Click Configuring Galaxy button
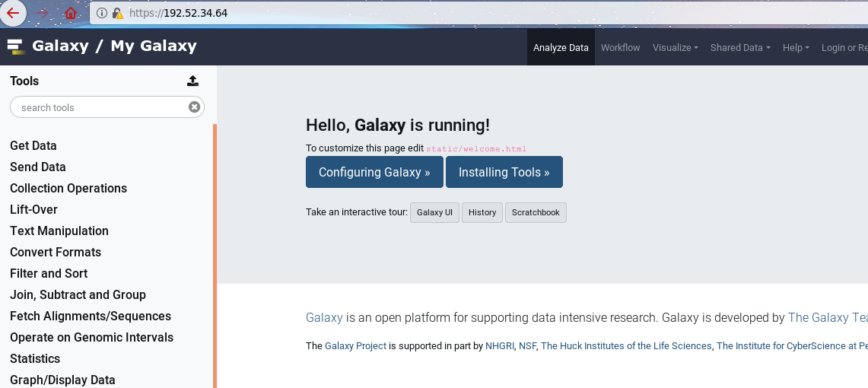Viewport: 868px width, 388px height. point(374,172)
